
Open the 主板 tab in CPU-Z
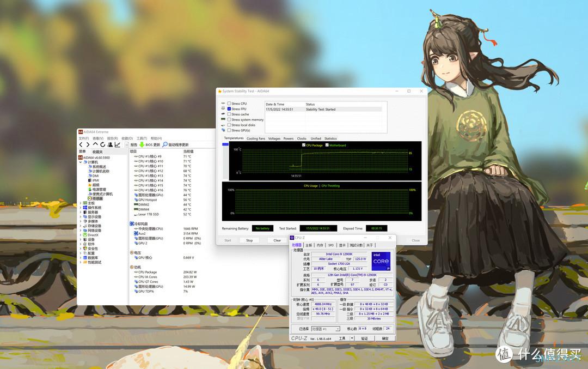pyautogui.click(x=309, y=245)
